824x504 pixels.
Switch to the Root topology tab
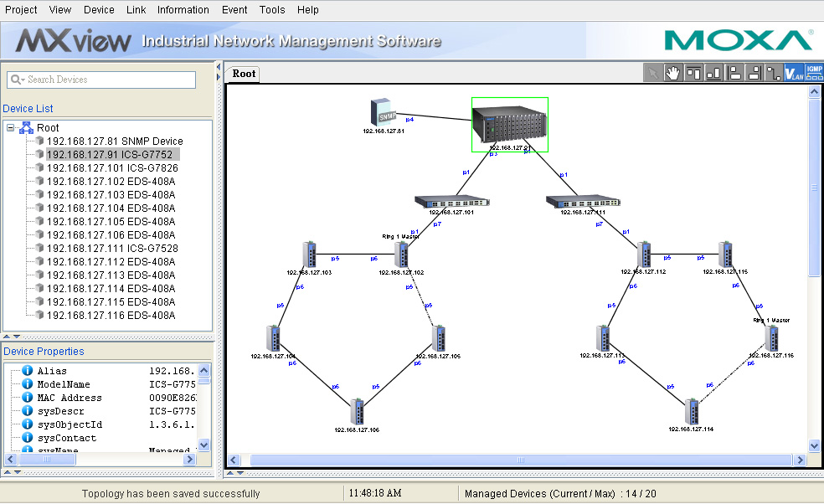(x=244, y=74)
